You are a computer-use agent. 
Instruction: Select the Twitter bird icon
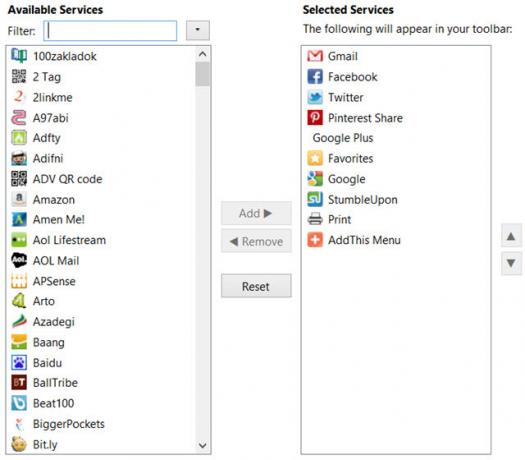[315, 97]
